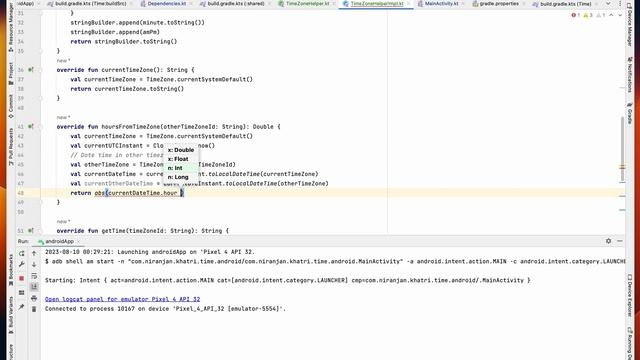Close the TimeZoneHelperImpl.kt tab
The height and width of the screenshot is (360, 640).
(x=409, y=4)
